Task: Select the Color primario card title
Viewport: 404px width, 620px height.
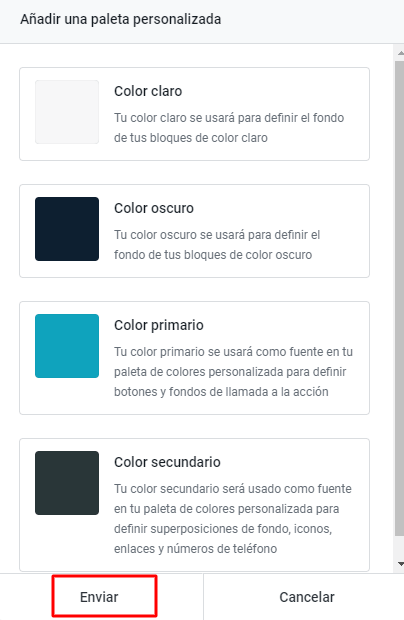Action: click(x=159, y=325)
